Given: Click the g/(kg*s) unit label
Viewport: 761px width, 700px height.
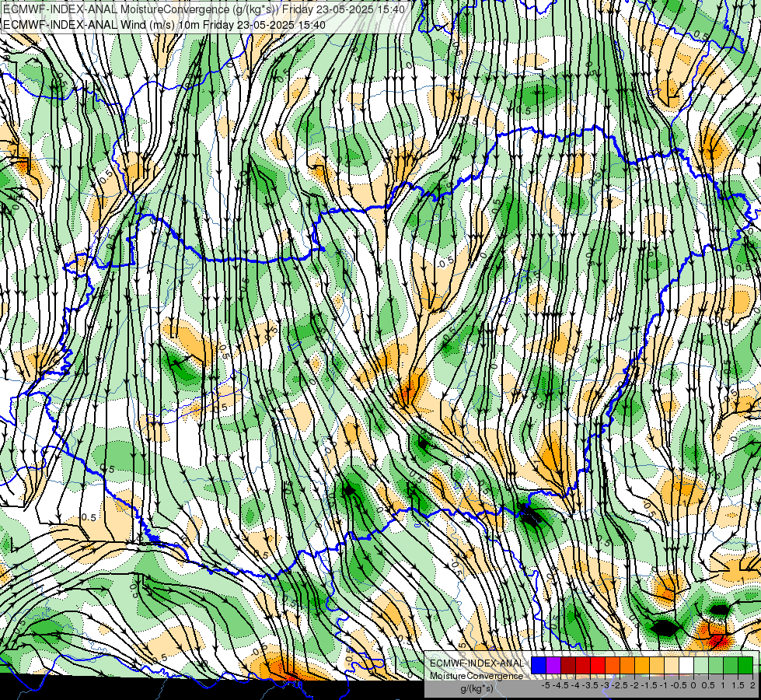Looking at the screenshot, I should 477,688.
